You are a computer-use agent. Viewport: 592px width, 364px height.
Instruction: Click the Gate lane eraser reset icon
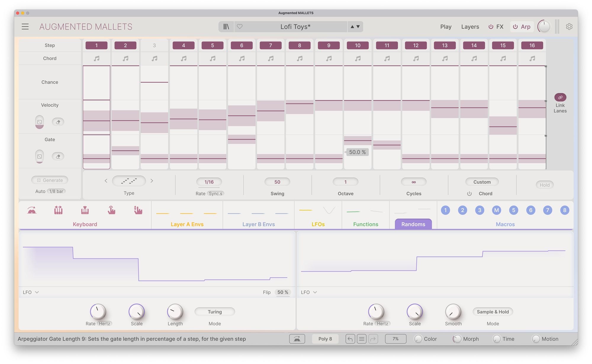[58, 157]
